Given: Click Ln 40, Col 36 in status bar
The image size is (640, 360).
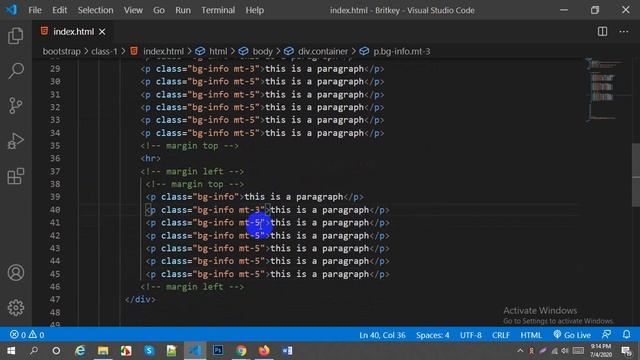Looking at the screenshot, I should (382, 335).
